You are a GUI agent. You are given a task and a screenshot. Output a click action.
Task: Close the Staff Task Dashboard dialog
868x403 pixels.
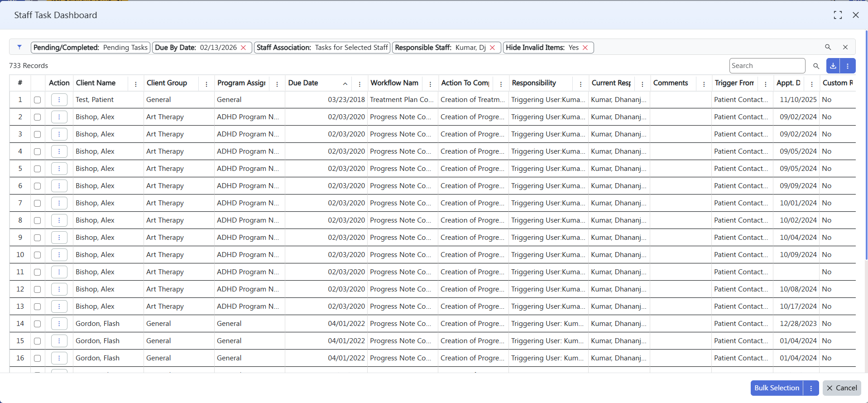[x=856, y=15]
